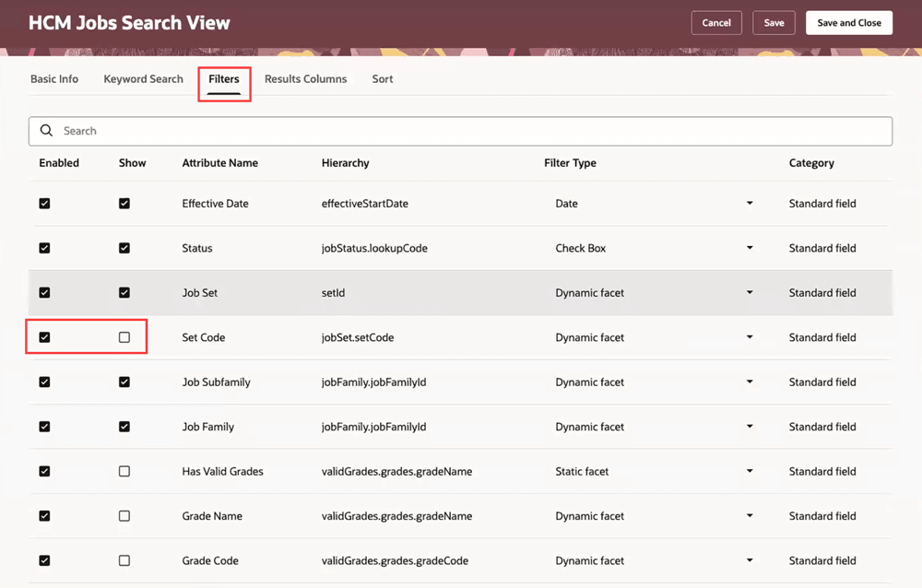
Task: Select the Set Code attribute name
Action: point(204,337)
